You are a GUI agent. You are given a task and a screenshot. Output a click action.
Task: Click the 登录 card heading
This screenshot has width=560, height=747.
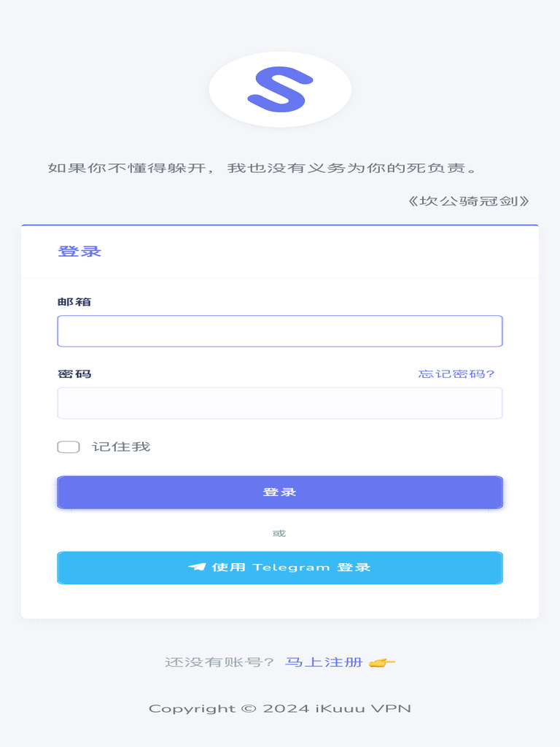[79, 252]
